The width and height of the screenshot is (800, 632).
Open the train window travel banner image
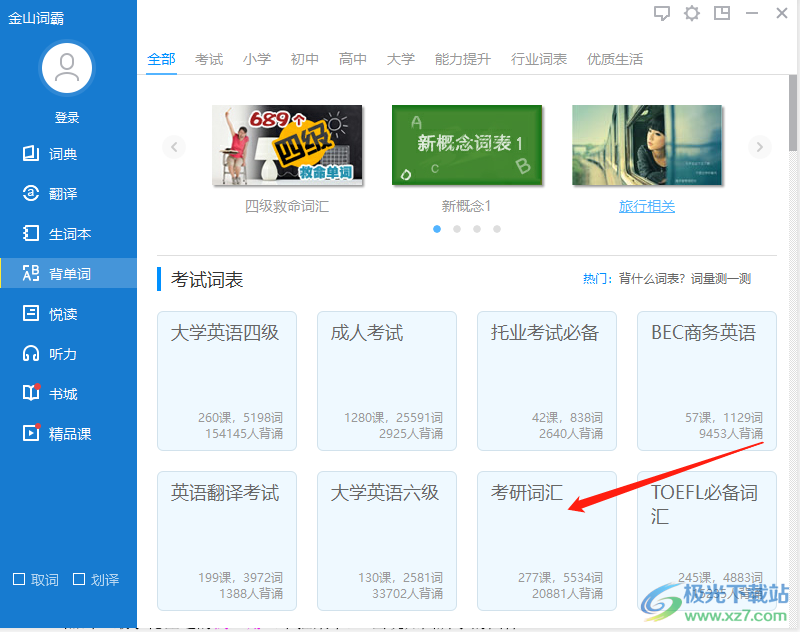(x=647, y=145)
